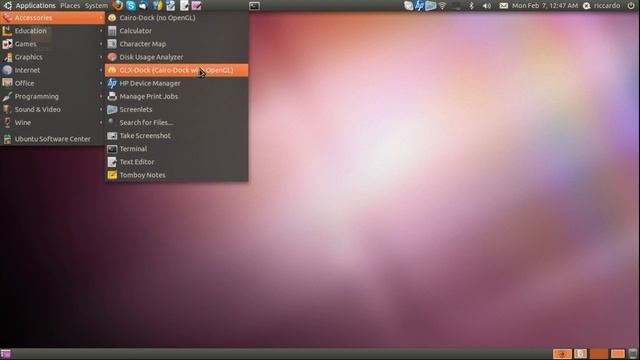Open the text editor launcher in the panel
This screenshot has width=640, height=360.
click(184, 6)
